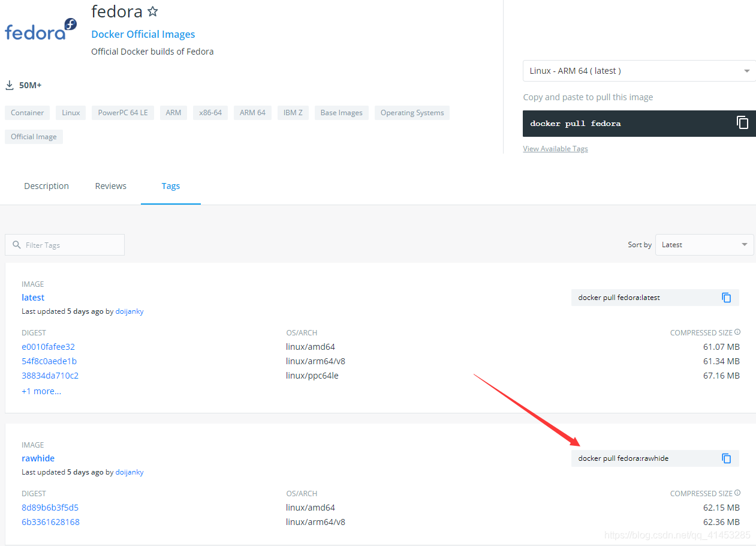Image resolution: width=756 pixels, height=546 pixels.
Task: Click the ARM 64 architecture tag
Action: click(252, 113)
